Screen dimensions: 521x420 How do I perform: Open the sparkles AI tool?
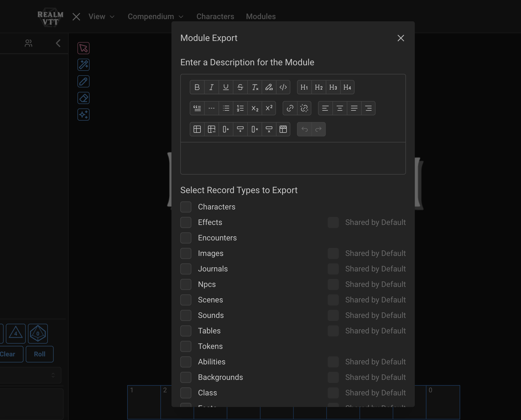[x=83, y=115]
